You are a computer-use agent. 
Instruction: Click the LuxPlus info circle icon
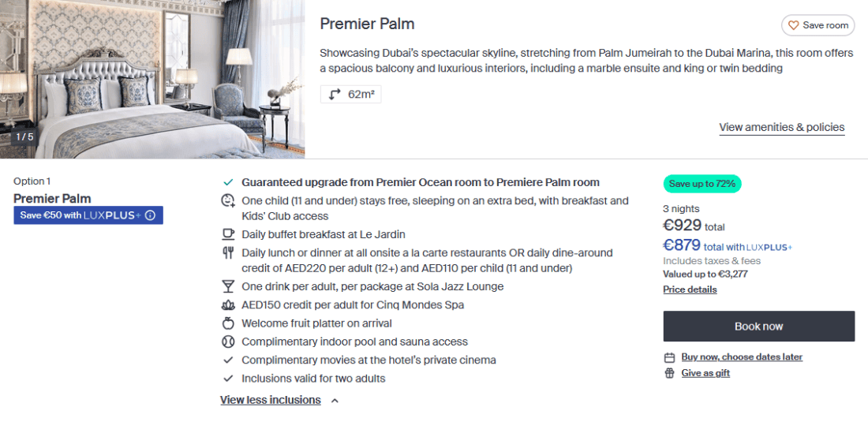150,215
